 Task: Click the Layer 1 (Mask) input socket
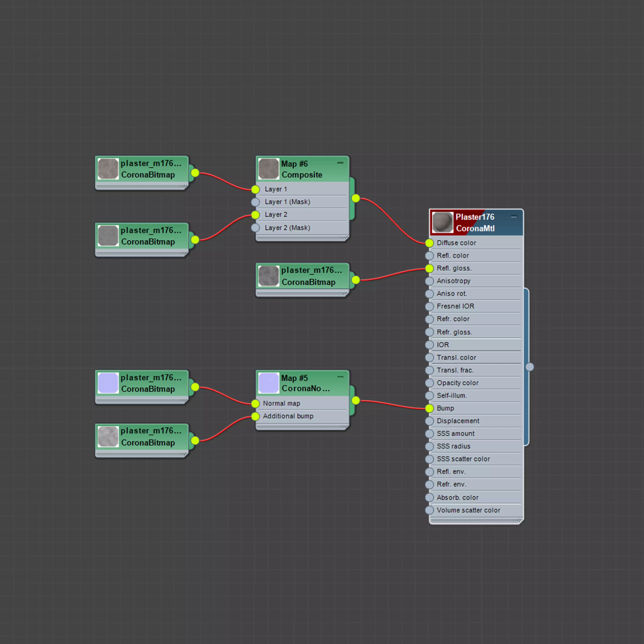click(x=255, y=202)
